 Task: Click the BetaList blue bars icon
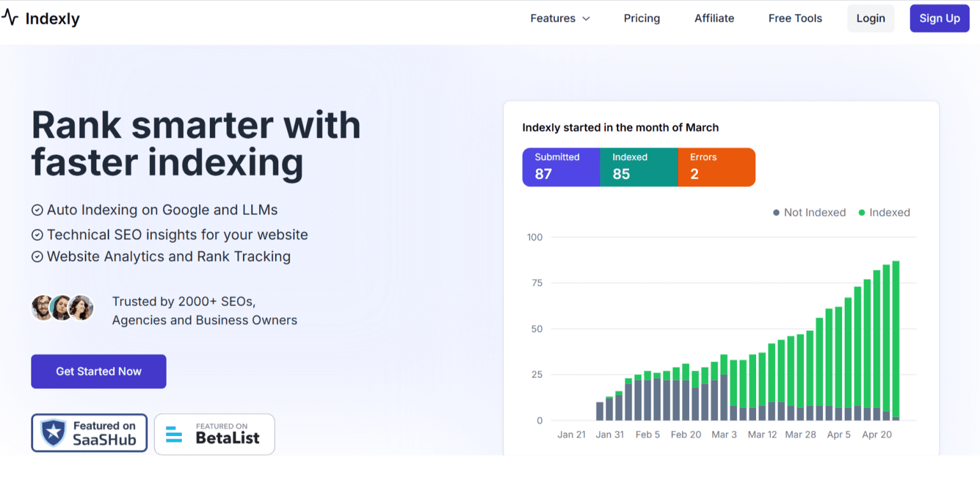174,433
